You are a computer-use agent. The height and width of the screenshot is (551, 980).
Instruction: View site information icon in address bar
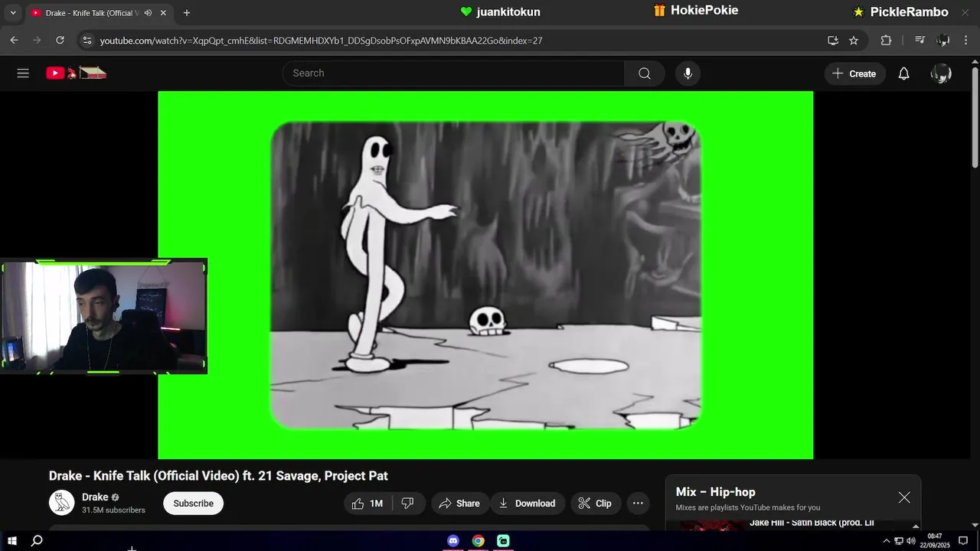click(x=87, y=41)
